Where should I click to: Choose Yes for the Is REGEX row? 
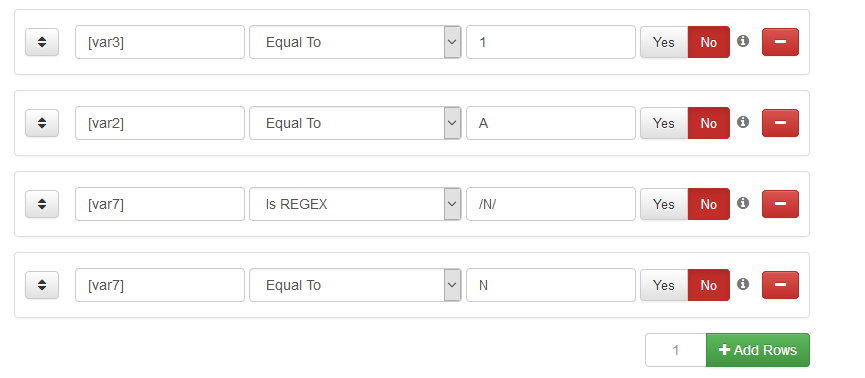click(664, 204)
